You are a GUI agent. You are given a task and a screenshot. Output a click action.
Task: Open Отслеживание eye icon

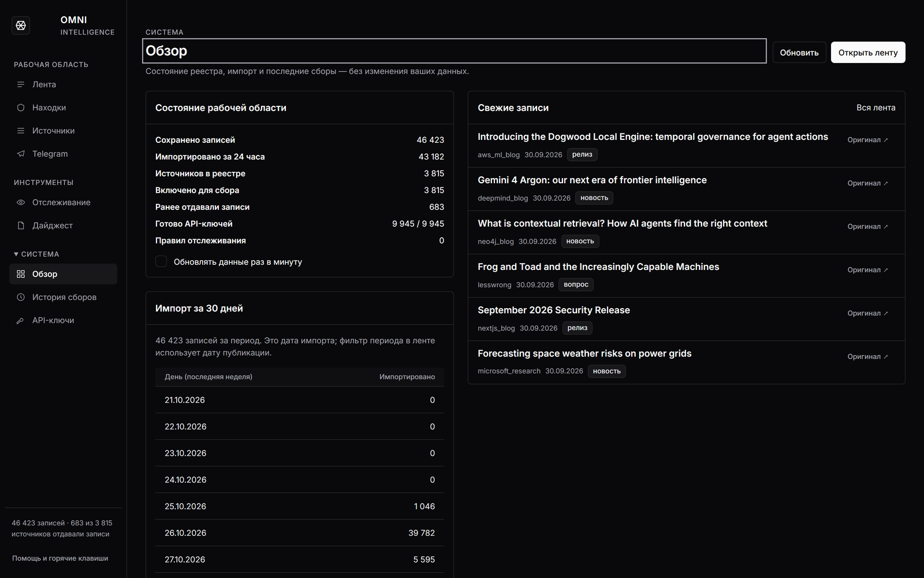[x=21, y=202]
